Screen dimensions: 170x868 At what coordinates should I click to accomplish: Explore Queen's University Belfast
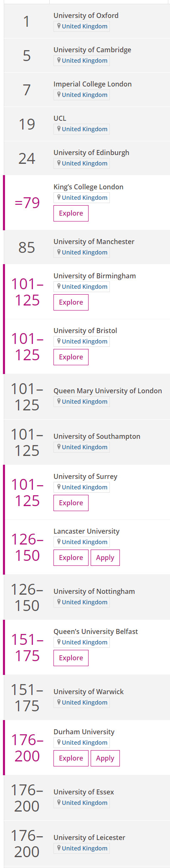[71, 658]
